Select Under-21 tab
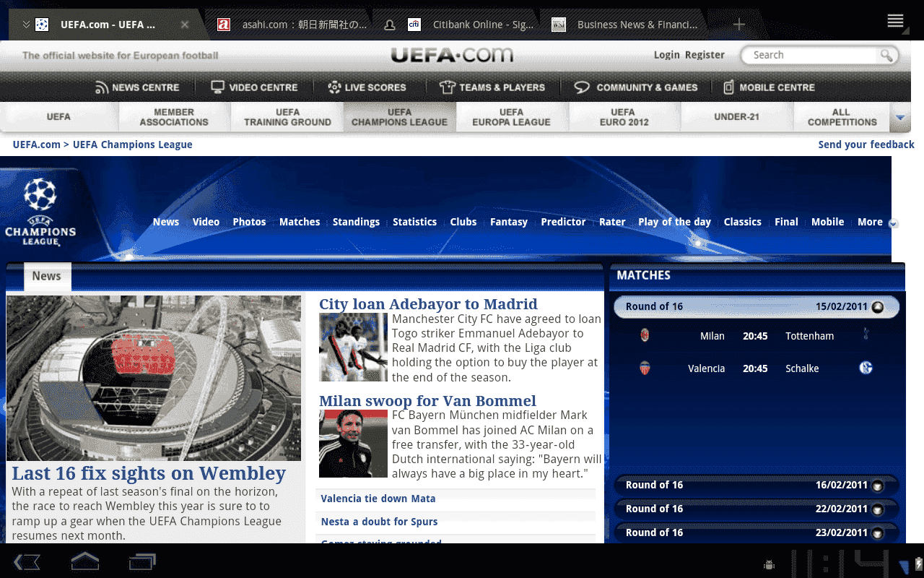 pyautogui.click(x=736, y=117)
